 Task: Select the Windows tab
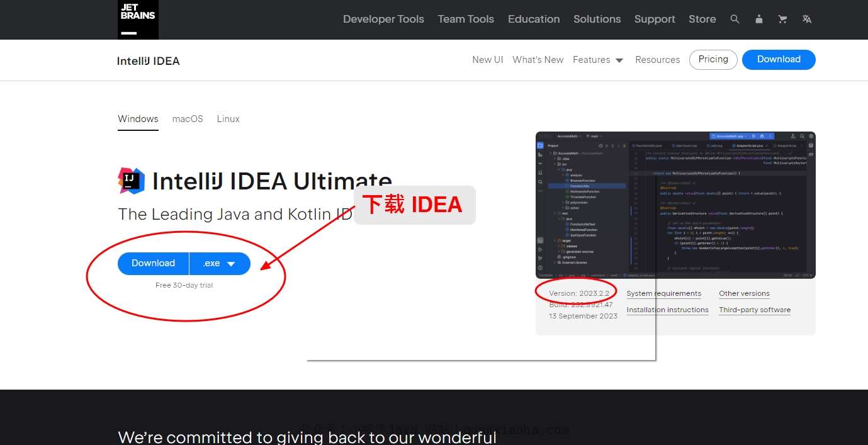point(138,119)
